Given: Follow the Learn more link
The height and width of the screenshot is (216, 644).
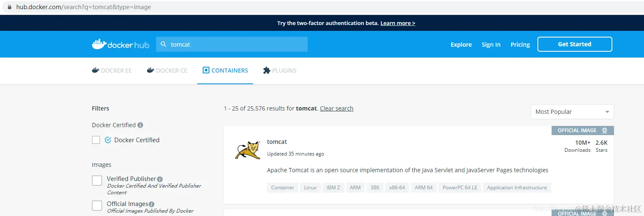Looking at the screenshot, I should pyautogui.click(x=398, y=23).
